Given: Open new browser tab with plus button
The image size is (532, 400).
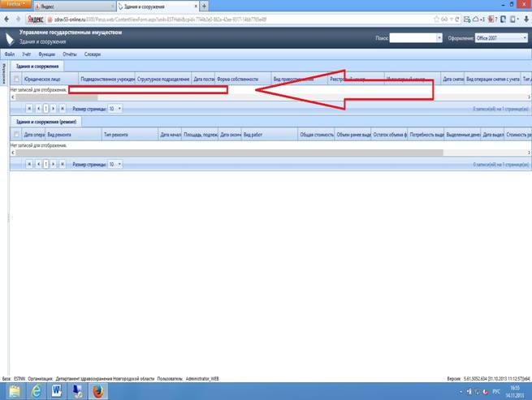Looking at the screenshot, I should coord(203,6).
